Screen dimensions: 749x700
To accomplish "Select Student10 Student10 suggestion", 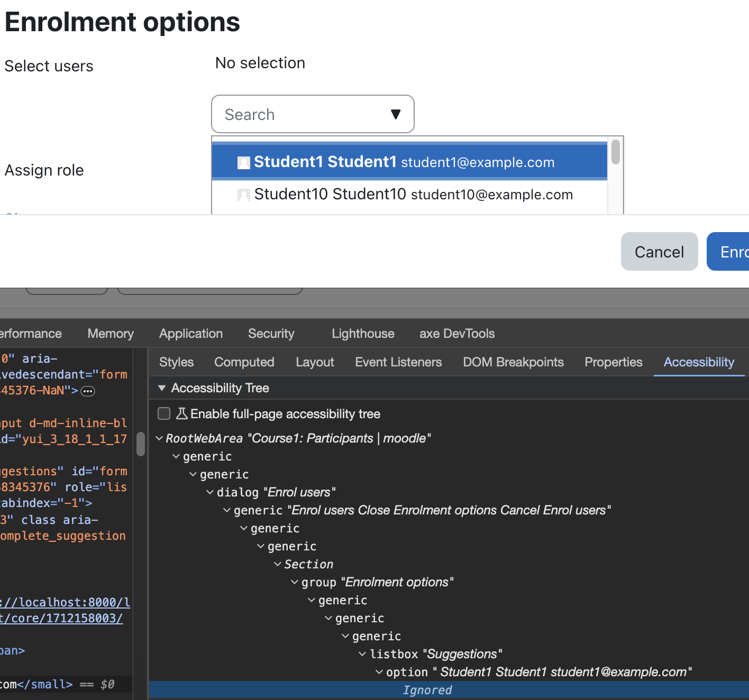I will pos(409,195).
